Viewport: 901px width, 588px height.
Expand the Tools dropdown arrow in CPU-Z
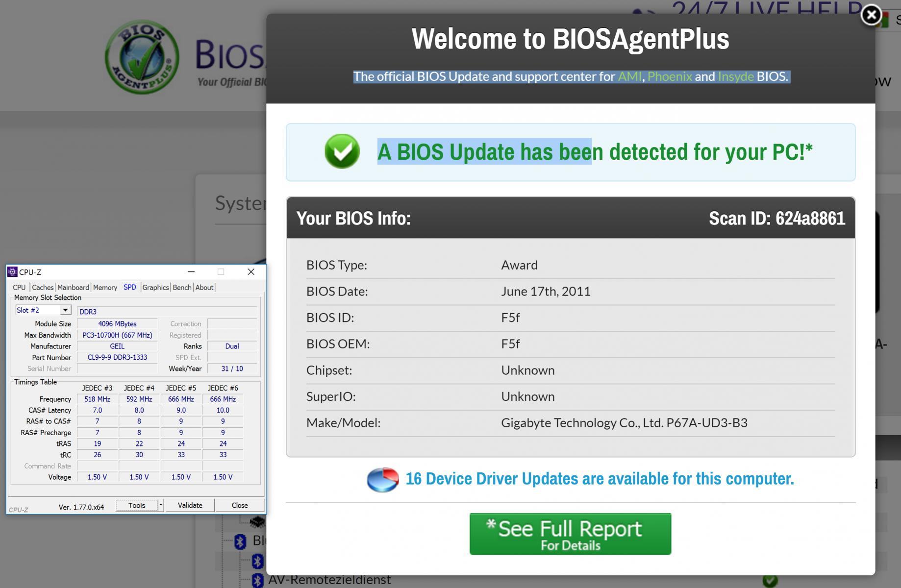[x=161, y=505]
